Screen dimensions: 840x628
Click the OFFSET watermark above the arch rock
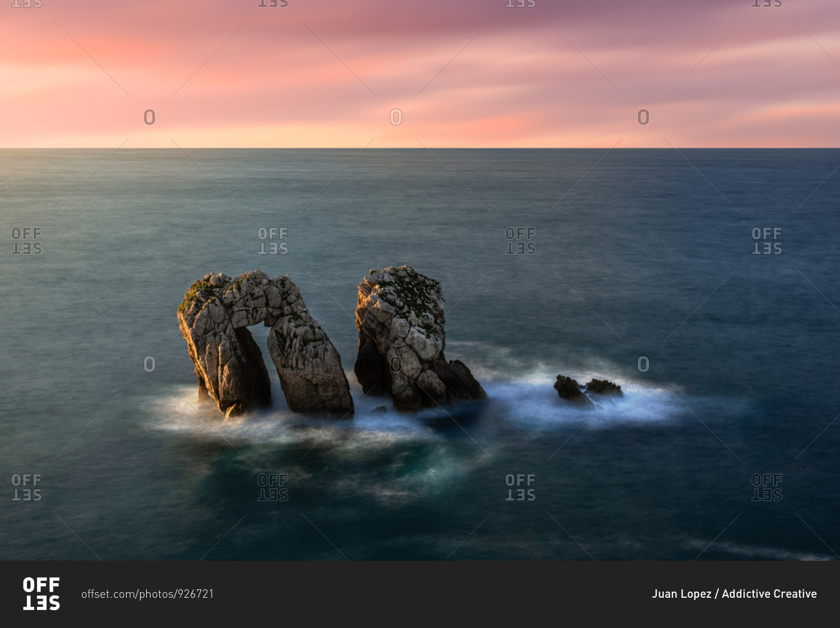pos(273,241)
